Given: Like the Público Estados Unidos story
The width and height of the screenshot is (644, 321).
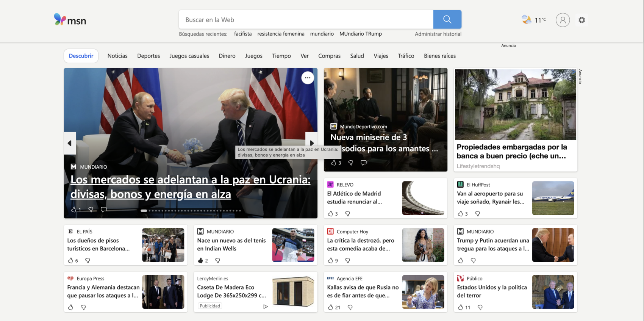Looking at the screenshot, I should (x=460, y=307).
